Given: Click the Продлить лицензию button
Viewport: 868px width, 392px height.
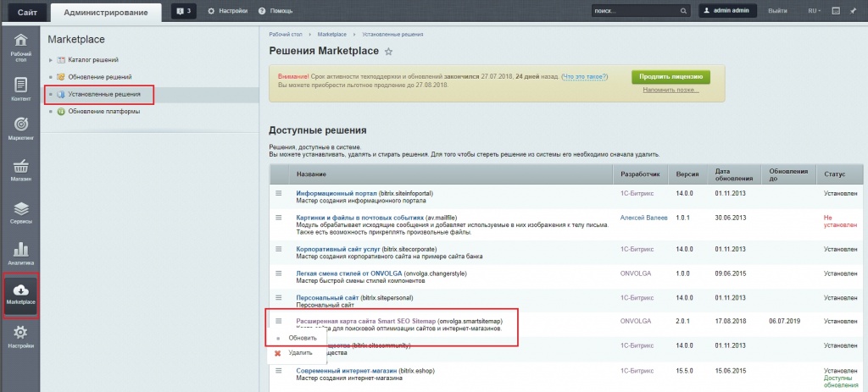Looking at the screenshot, I should 670,77.
